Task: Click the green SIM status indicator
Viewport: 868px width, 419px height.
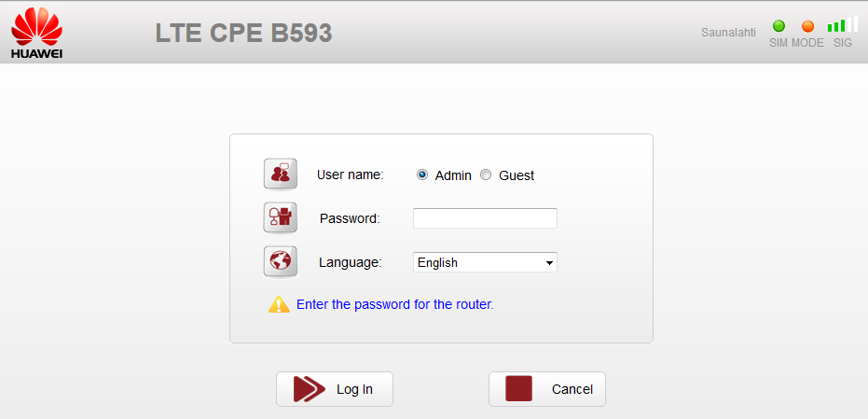Action: tap(778, 26)
